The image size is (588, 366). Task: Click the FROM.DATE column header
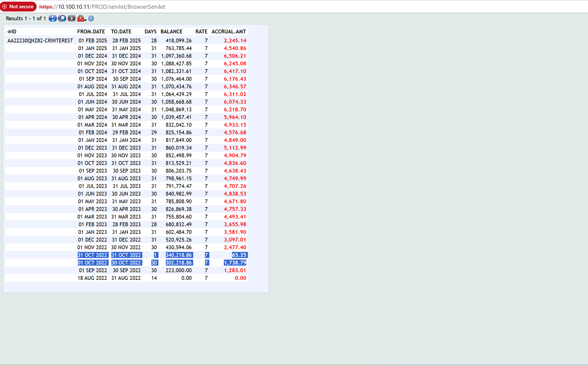coord(91,31)
